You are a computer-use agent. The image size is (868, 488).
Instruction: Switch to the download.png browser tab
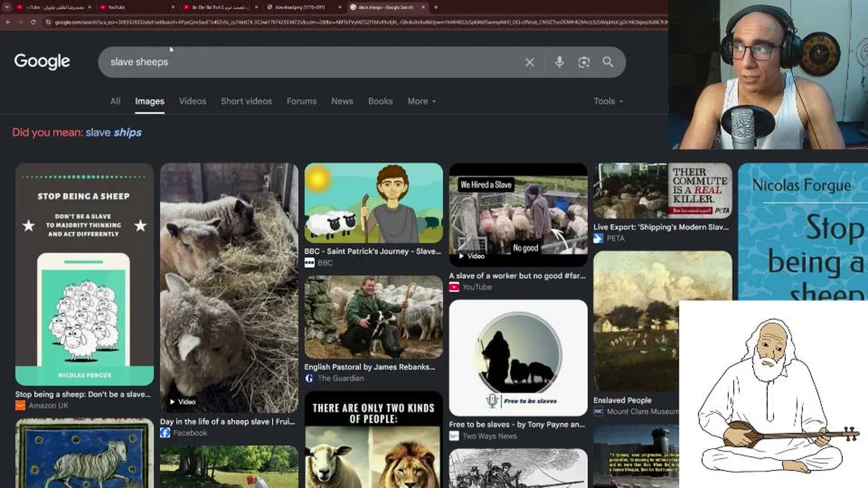click(303, 7)
